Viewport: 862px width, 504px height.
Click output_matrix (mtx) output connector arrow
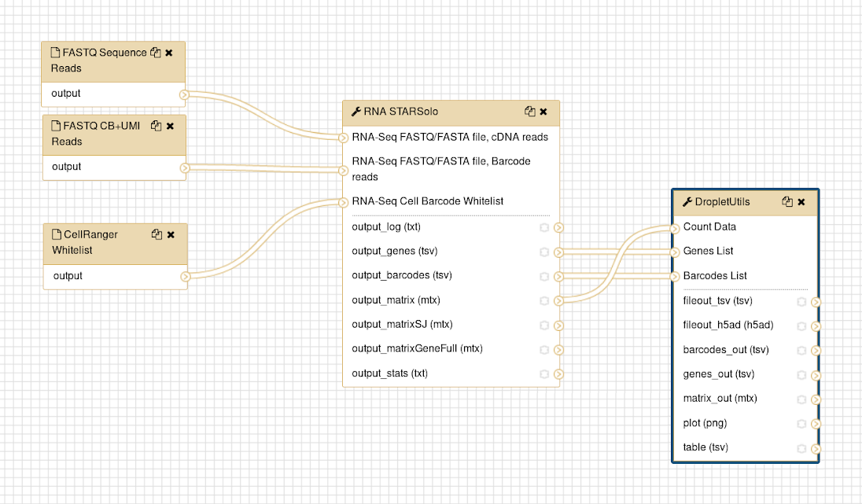558,300
